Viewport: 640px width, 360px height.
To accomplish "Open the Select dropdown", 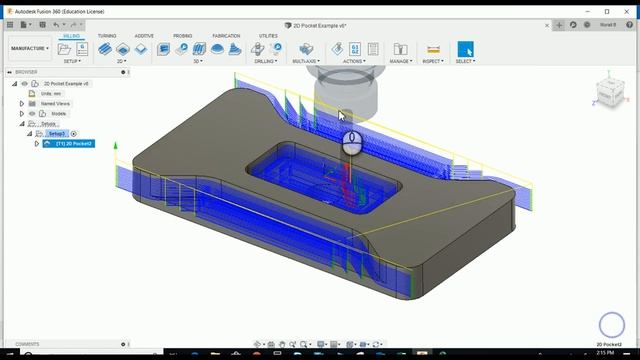I will point(465,61).
